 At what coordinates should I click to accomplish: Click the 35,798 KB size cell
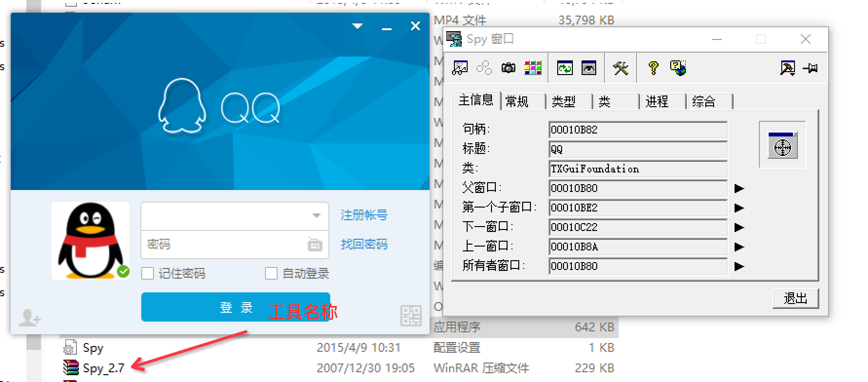pyautogui.click(x=586, y=20)
